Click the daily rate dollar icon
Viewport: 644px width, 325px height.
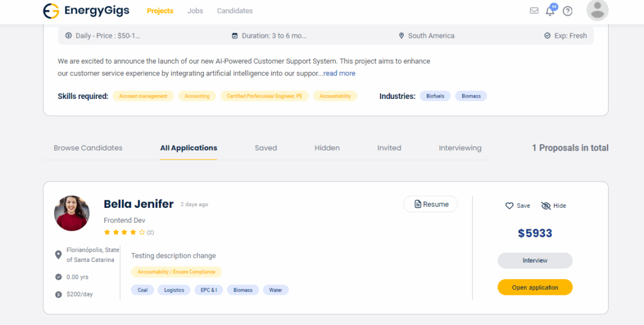tap(58, 294)
